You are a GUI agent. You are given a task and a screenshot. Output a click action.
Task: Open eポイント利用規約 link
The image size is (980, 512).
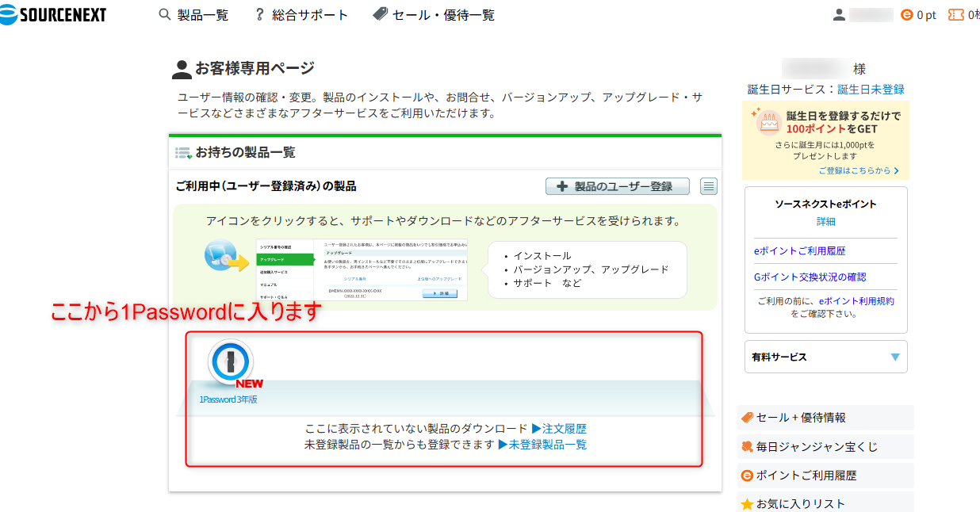[856, 301]
